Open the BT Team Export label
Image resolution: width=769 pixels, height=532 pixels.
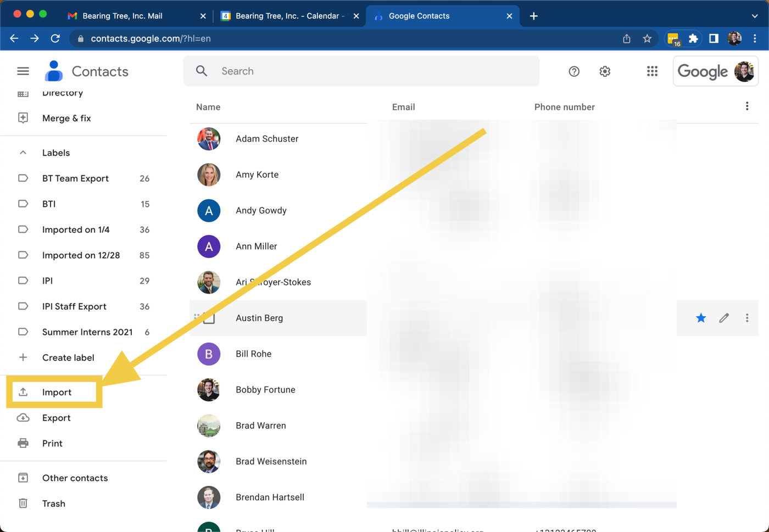point(75,178)
